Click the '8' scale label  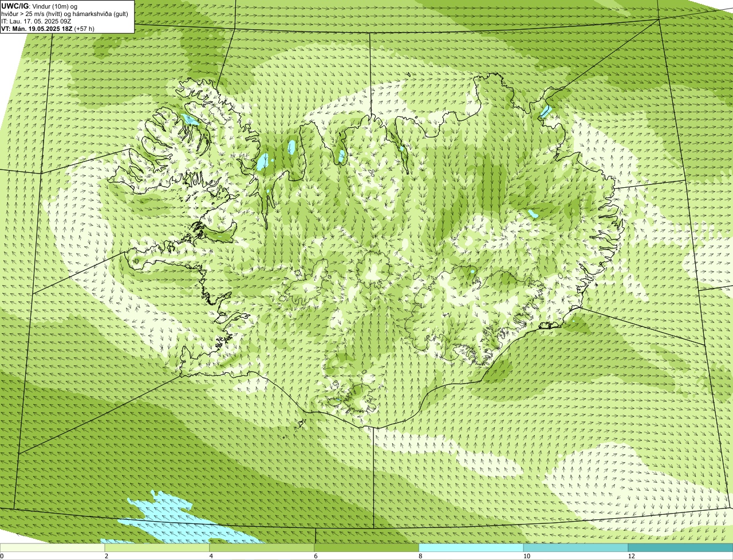pyautogui.click(x=420, y=556)
